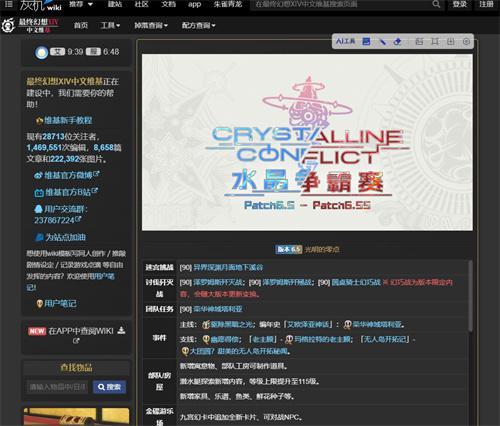Open the 用户笔记 link

[60, 303]
